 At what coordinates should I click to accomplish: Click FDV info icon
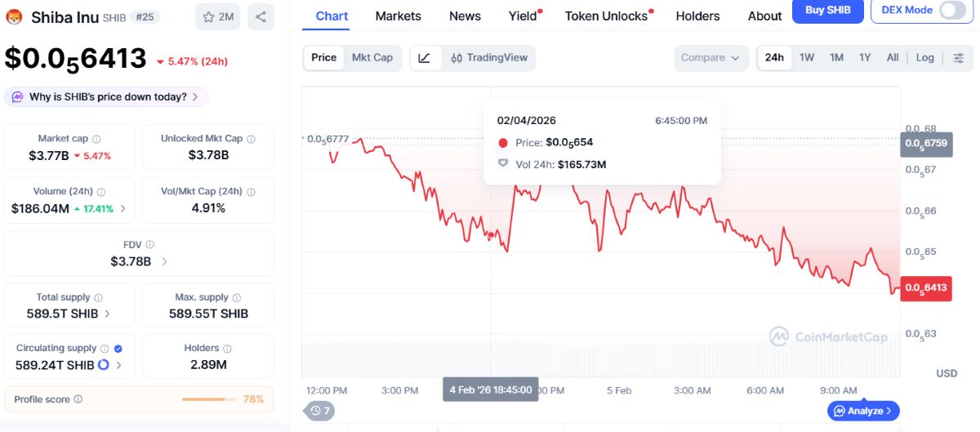pos(149,244)
